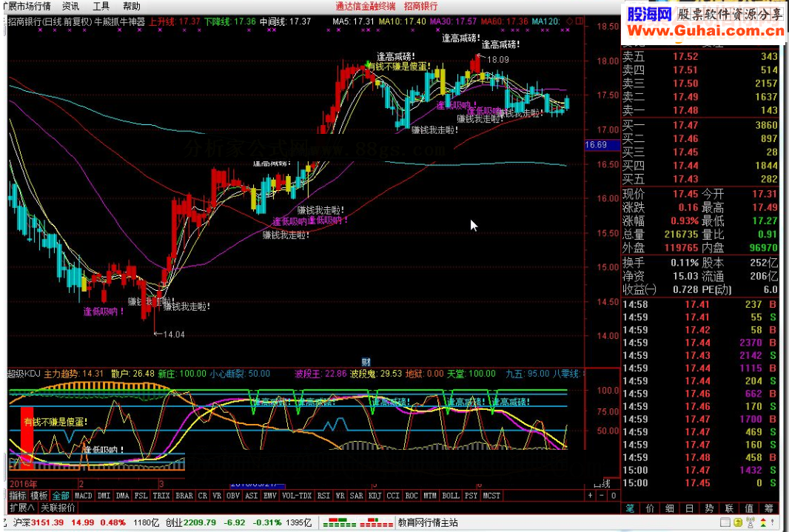The width and height of the screenshot is (789, 532).
Task: Select the CCI indicator tab
Action: pos(393,496)
